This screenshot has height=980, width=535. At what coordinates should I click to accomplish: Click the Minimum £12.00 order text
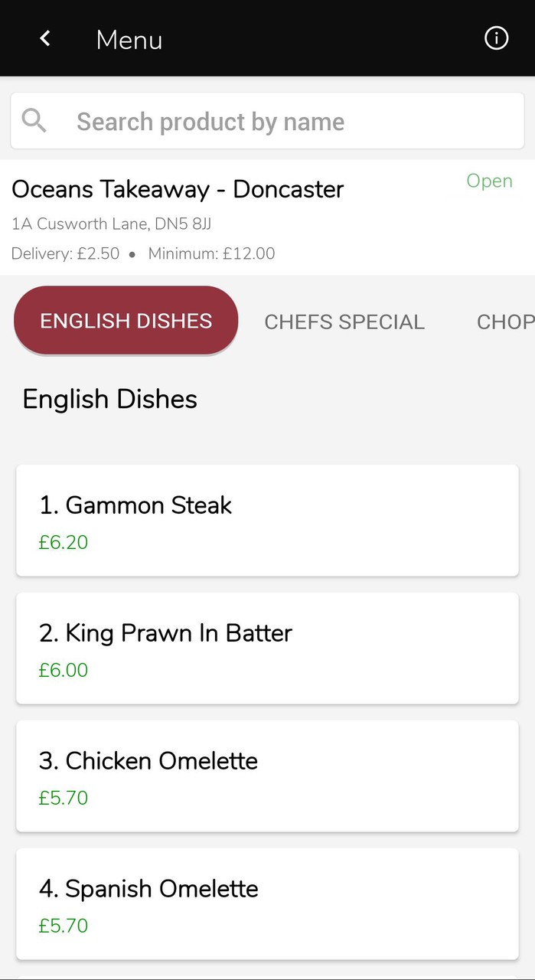[211, 254]
